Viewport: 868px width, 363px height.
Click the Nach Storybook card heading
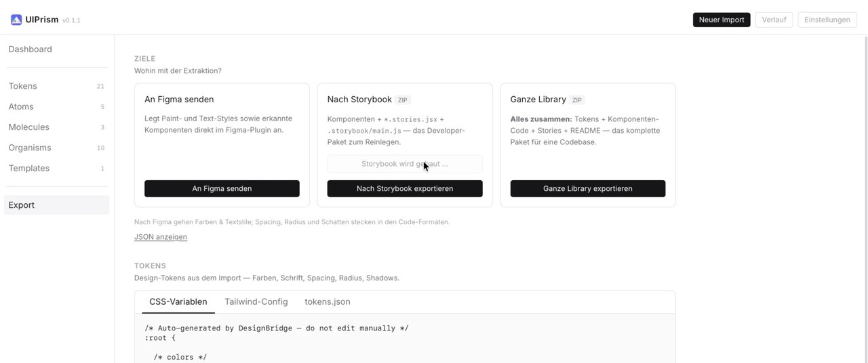point(359,100)
